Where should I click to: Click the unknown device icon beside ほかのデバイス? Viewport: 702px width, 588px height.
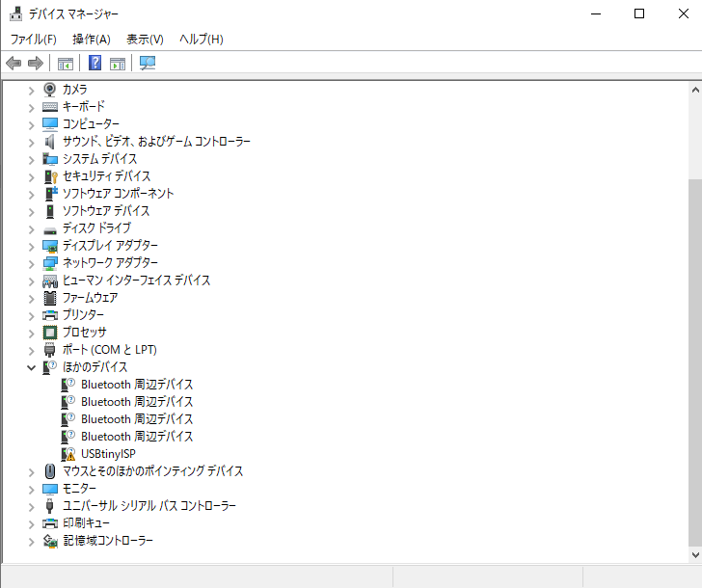point(50,367)
